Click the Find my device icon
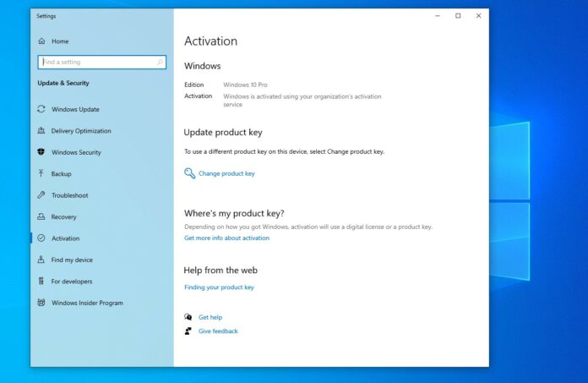 [41, 260]
